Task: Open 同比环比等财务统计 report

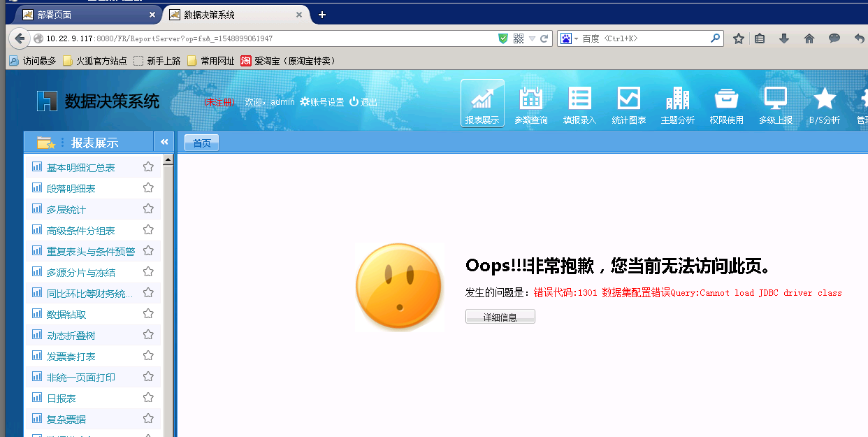Action: (90, 294)
